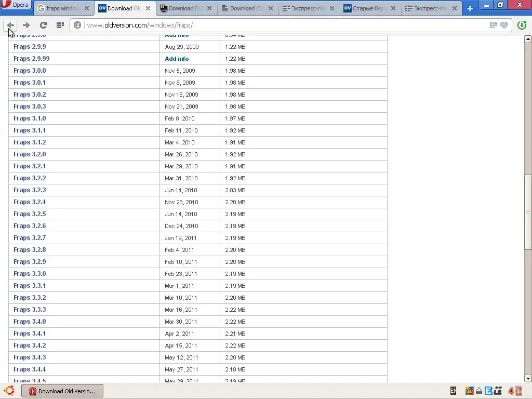Open the Fraps 3.1.0 link
The width and height of the screenshot is (532, 399).
pyautogui.click(x=30, y=118)
